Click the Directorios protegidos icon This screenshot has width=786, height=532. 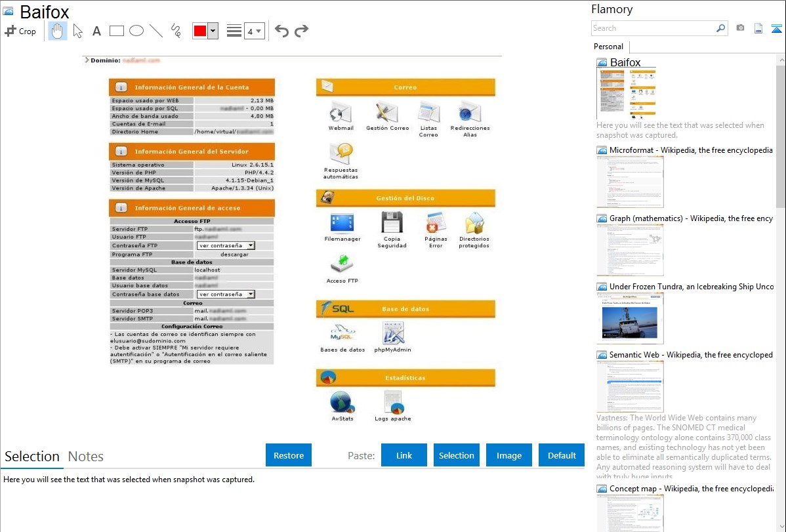(x=474, y=223)
